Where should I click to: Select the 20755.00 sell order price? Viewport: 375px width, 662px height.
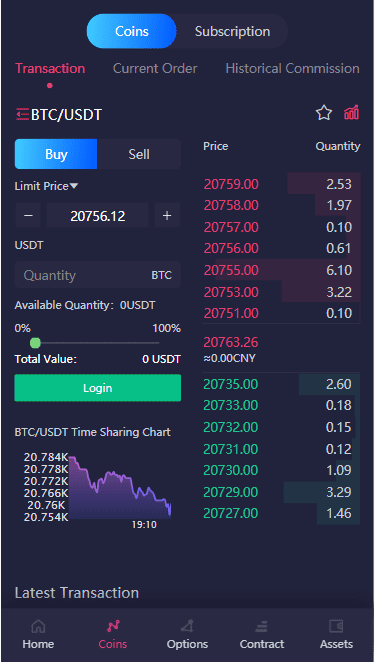click(231, 270)
